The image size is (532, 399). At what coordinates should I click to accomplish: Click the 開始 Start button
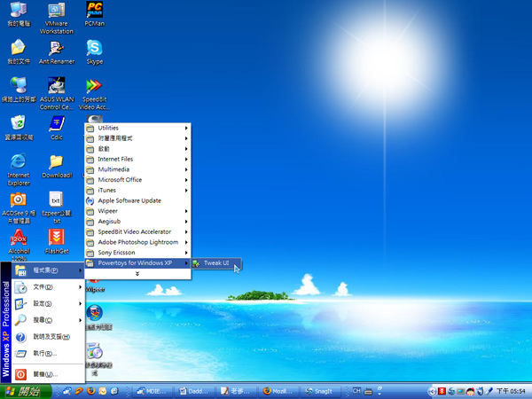click(25, 392)
